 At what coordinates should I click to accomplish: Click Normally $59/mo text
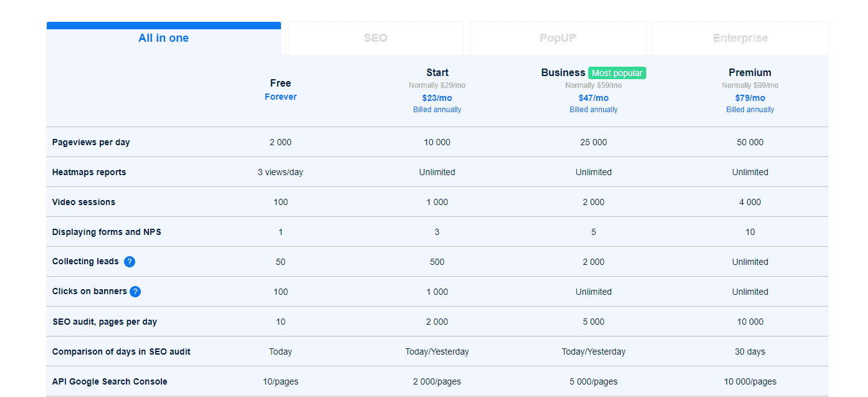coord(594,85)
